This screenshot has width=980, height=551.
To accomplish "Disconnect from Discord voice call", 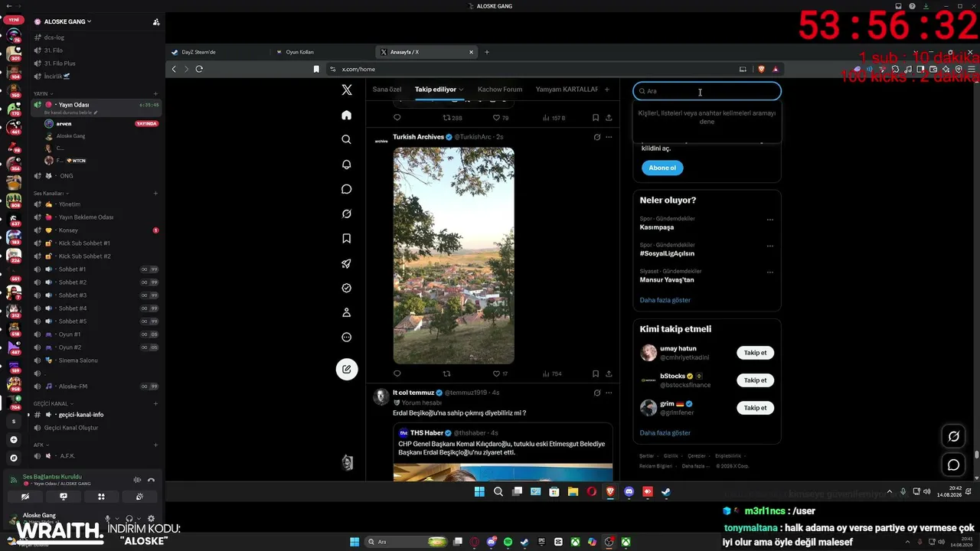I will 151,480.
